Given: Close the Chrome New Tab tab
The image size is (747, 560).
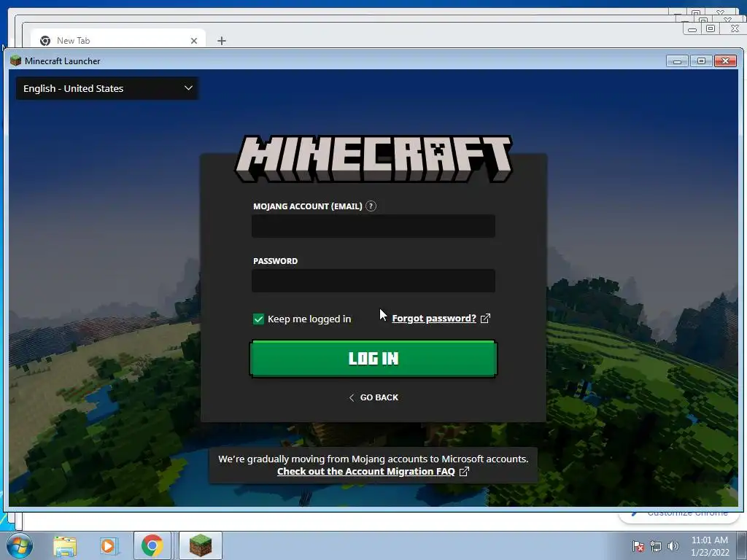Looking at the screenshot, I should [194, 41].
